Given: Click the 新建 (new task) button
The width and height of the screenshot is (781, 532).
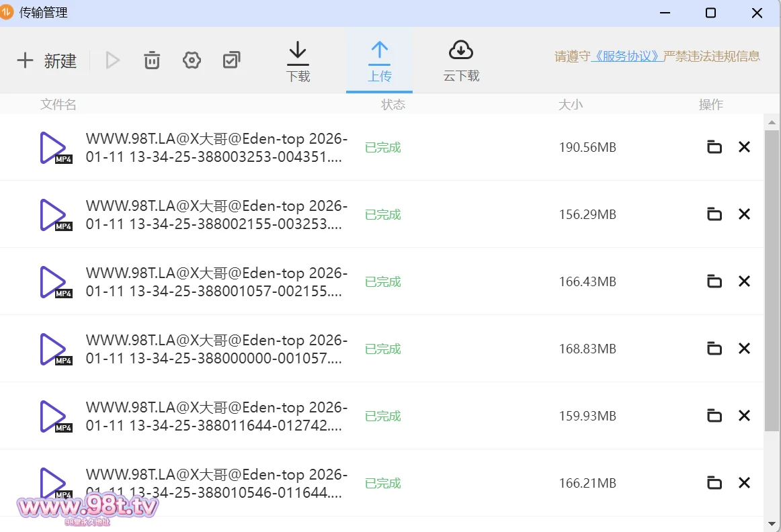Looking at the screenshot, I should (47, 61).
